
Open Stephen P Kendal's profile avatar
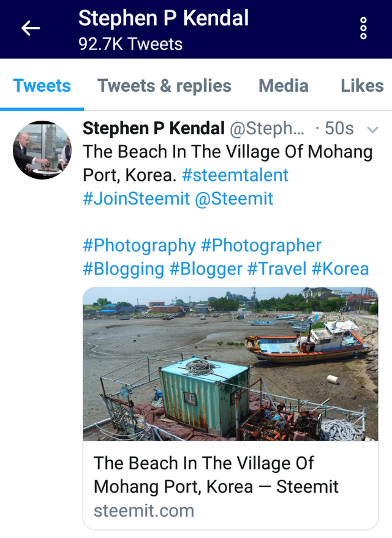pos(42,150)
